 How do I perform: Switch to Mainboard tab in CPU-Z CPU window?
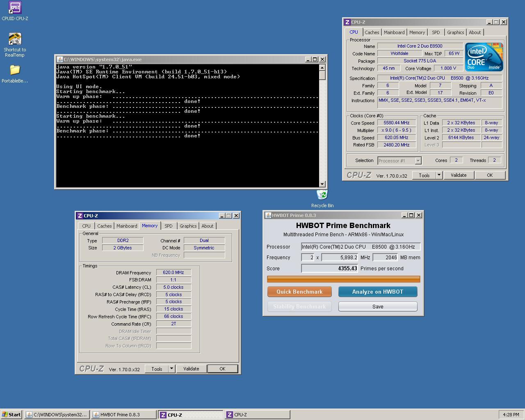(x=394, y=32)
